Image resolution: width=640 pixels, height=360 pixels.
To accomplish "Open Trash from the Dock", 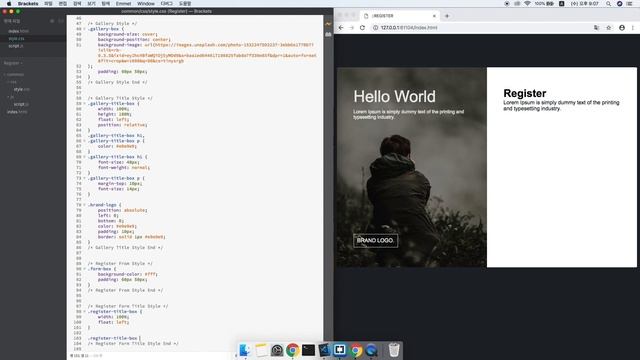I will 394,350.
